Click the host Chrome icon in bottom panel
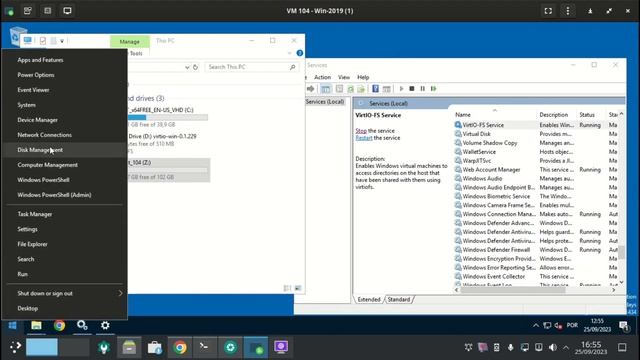 pos(180,347)
